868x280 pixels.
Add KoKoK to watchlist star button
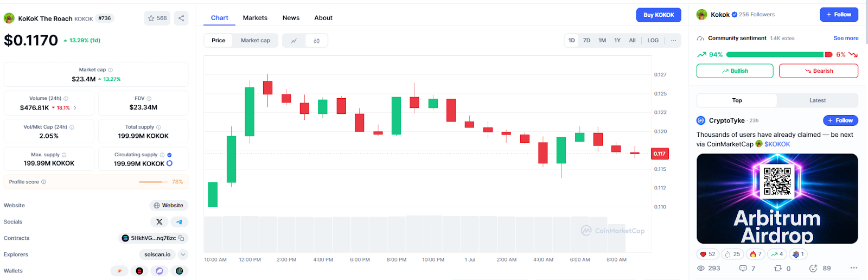(157, 18)
